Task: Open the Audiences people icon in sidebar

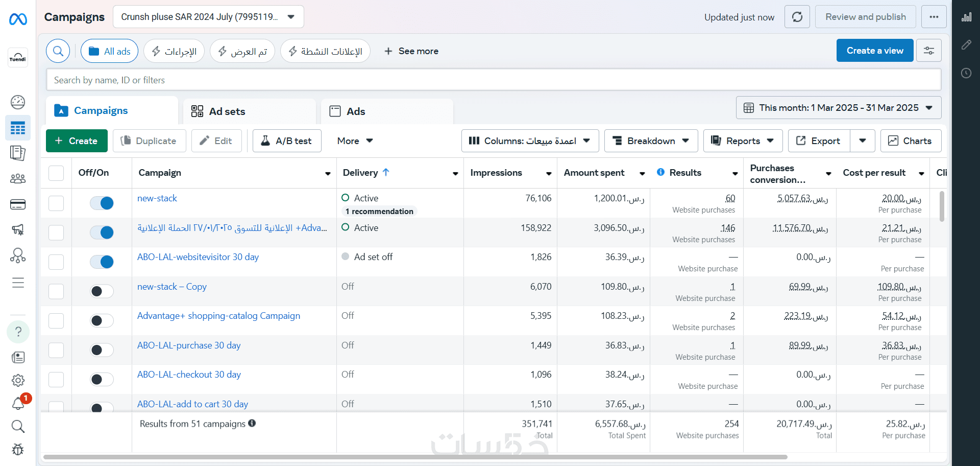Action: tap(18, 179)
